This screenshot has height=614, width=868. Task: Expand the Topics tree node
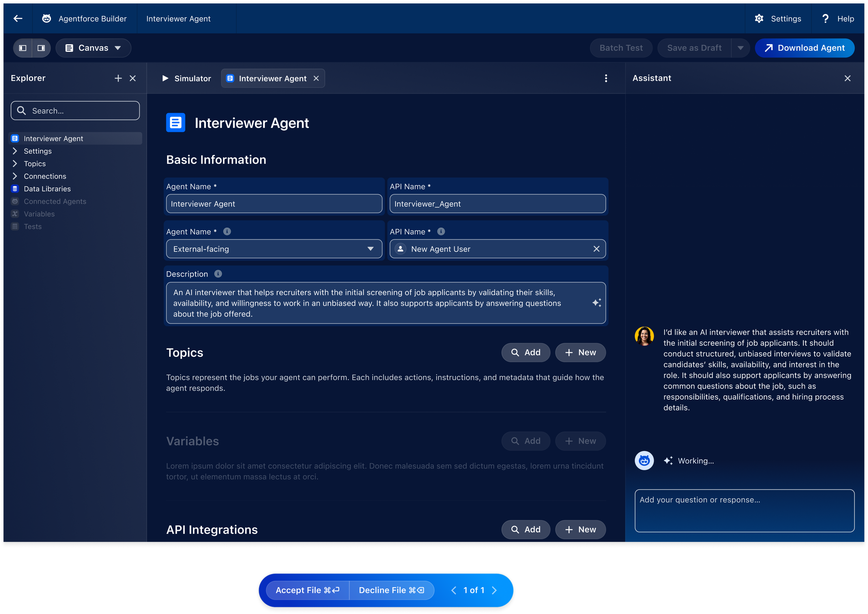point(15,163)
